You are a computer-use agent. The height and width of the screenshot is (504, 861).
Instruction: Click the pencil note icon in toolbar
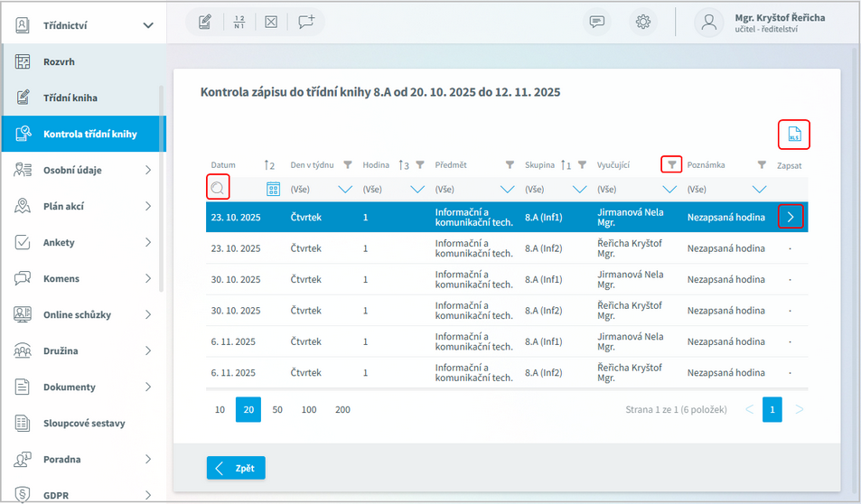click(x=205, y=23)
